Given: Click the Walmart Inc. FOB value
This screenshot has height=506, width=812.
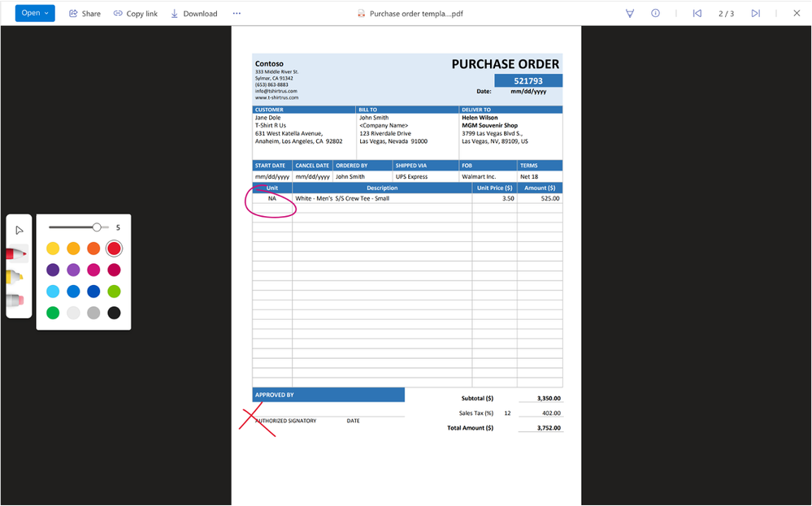Looking at the screenshot, I should (479, 176).
